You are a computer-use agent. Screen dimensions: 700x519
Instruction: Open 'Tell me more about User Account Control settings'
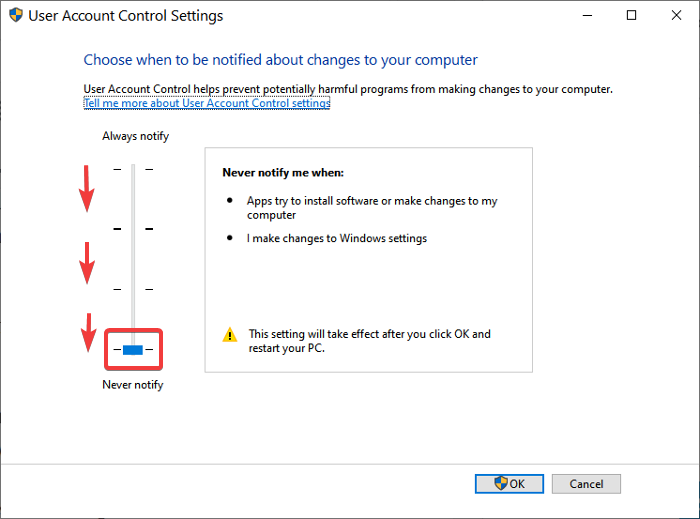pos(207,103)
